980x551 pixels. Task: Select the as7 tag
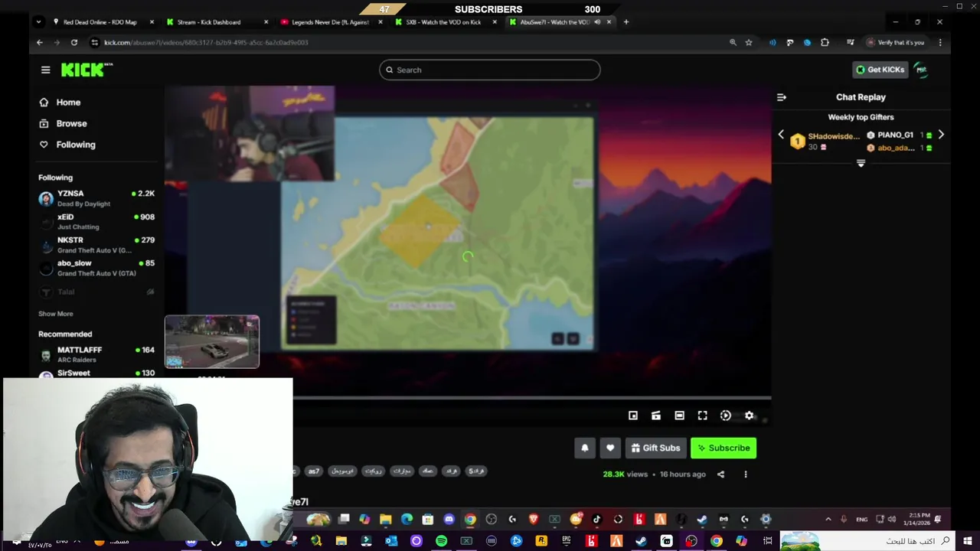314,471
